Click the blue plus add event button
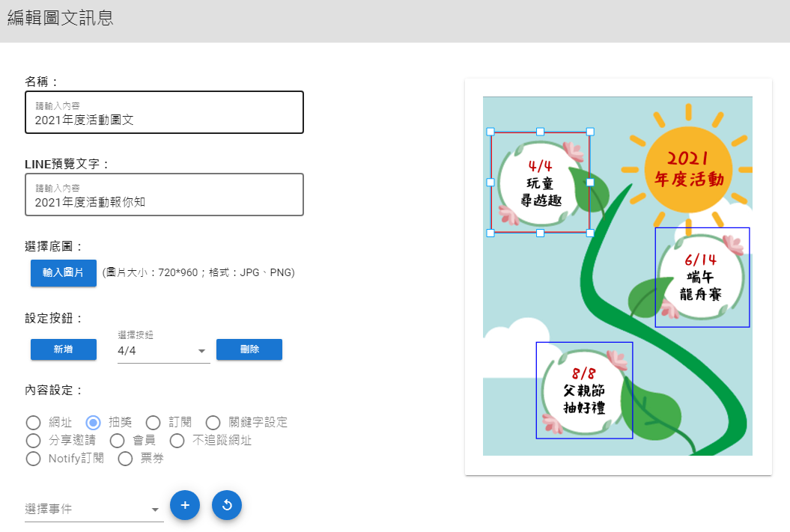Image resolution: width=790 pixels, height=532 pixels. pyautogui.click(x=185, y=505)
